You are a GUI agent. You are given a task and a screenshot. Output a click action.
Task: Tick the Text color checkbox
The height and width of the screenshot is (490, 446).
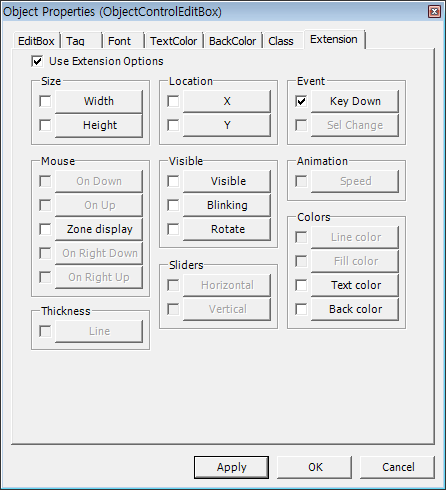(x=301, y=285)
